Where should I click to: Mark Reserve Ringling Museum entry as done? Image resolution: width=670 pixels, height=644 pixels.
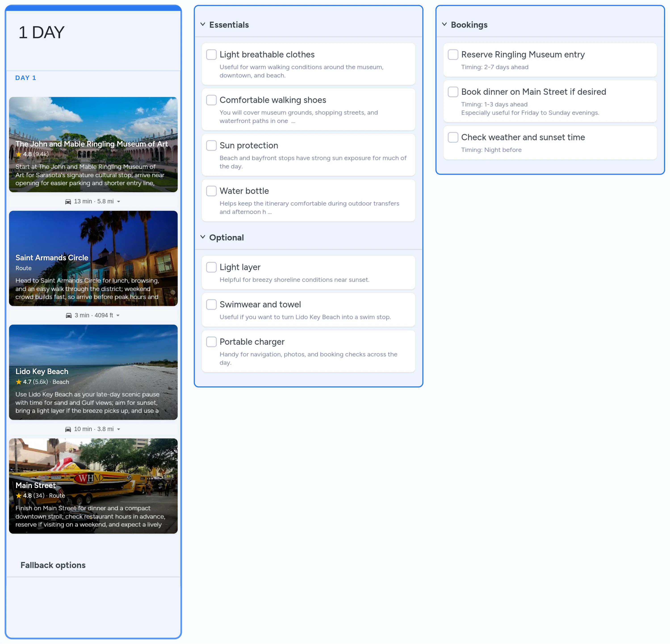click(453, 54)
